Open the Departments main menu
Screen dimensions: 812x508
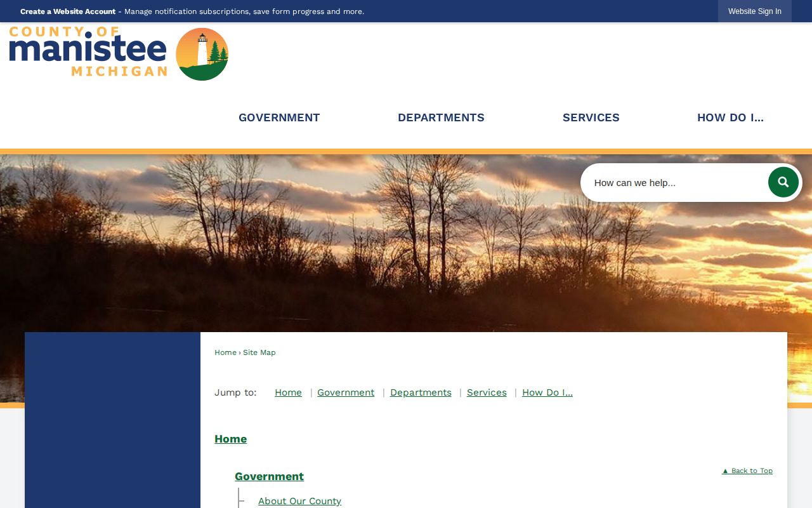(441, 117)
